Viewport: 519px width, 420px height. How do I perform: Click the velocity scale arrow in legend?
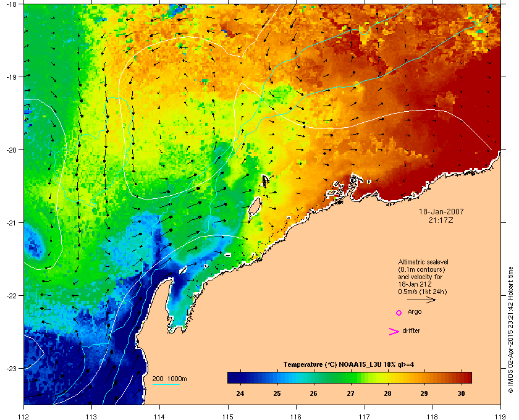click(421, 300)
